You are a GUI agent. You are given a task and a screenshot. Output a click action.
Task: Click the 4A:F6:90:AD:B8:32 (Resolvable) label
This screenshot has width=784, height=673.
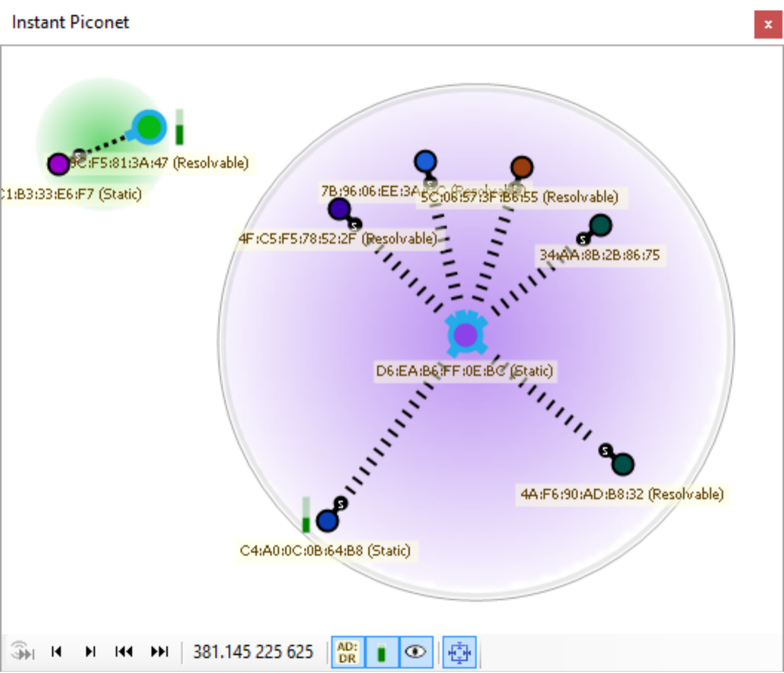[x=621, y=494]
